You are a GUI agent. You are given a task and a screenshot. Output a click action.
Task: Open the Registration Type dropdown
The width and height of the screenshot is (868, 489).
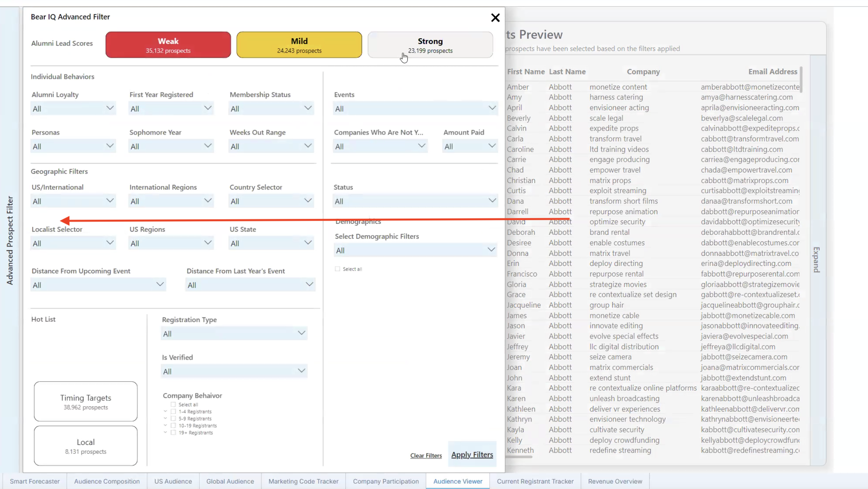pyautogui.click(x=234, y=333)
